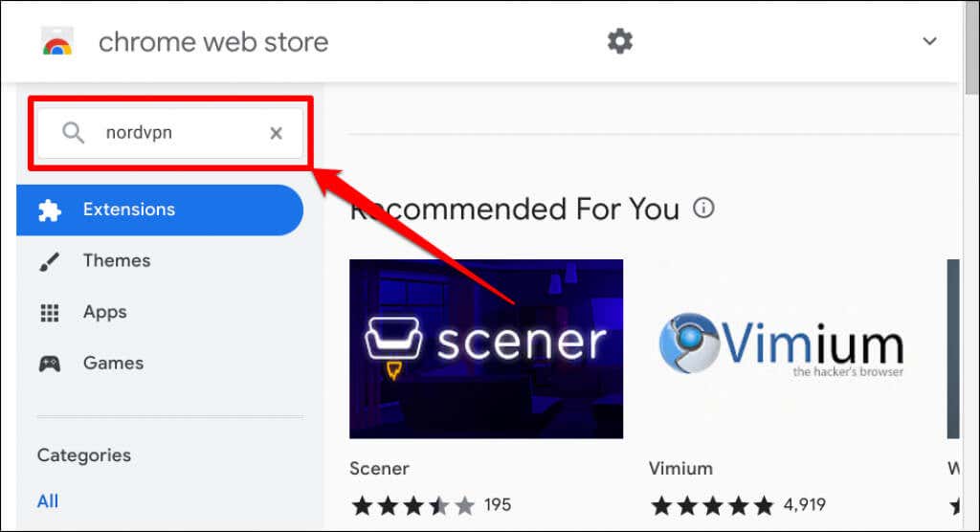Click the magnifying glass search icon

point(73,133)
